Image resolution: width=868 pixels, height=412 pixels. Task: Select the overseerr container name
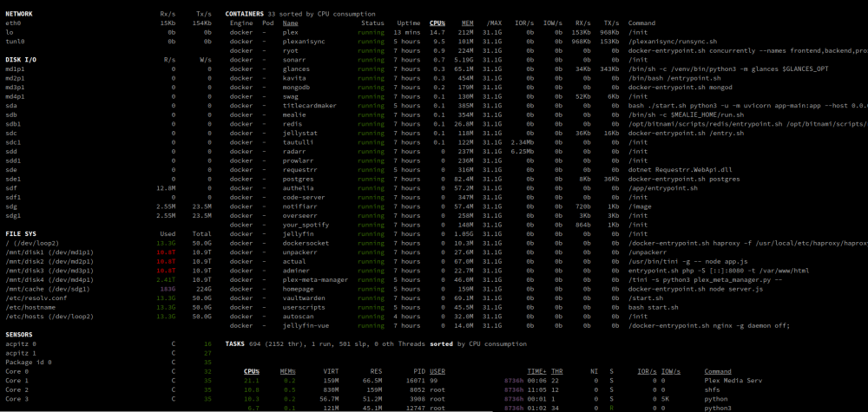click(x=299, y=215)
